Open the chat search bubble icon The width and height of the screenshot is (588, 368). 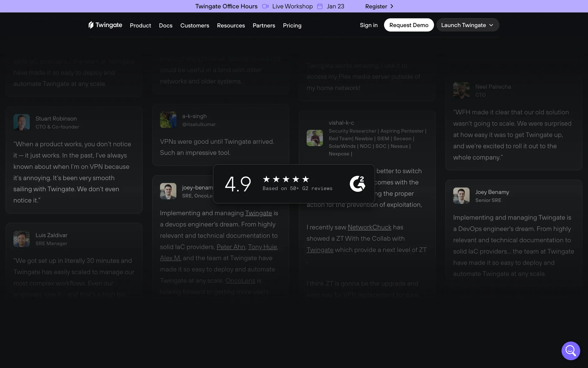pos(571,351)
